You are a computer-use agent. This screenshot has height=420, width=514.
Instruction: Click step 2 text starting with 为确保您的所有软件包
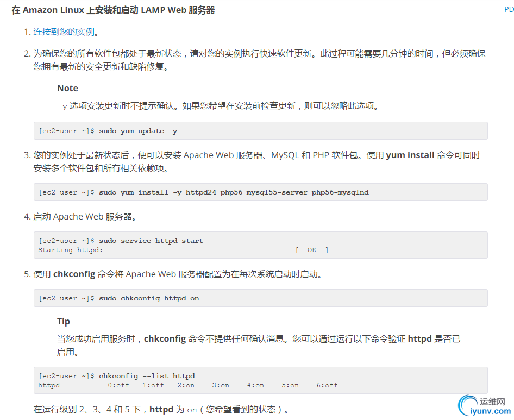point(259,60)
